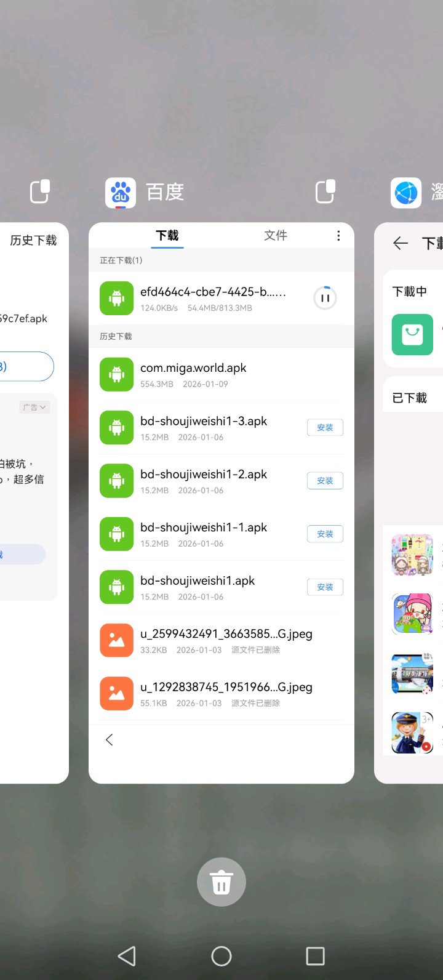This screenshot has height=980, width=443.
Task: Install bd-shoujiweishi1-3.apk
Action: (x=325, y=428)
